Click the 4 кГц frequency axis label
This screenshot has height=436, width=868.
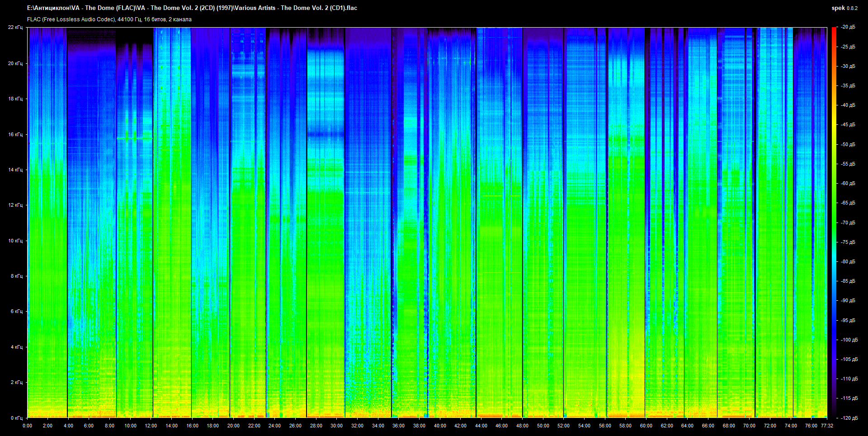coord(16,347)
